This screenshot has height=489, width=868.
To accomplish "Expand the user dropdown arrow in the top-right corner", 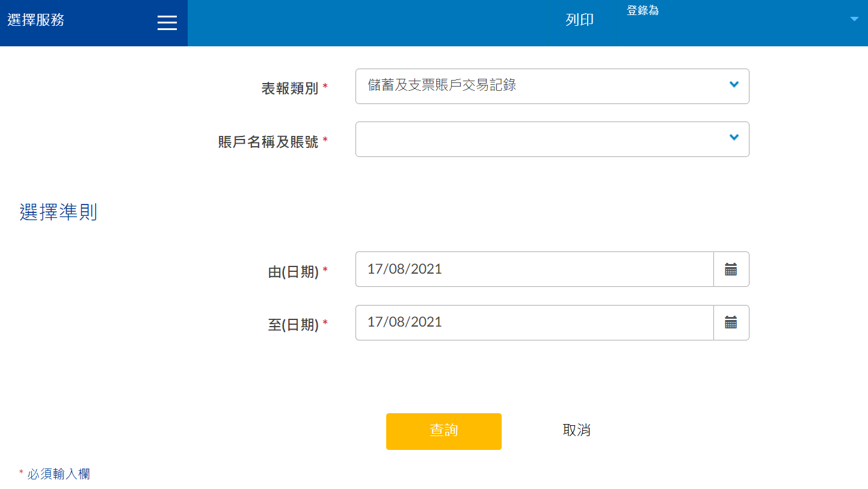I will pyautogui.click(x=854, y=19).
